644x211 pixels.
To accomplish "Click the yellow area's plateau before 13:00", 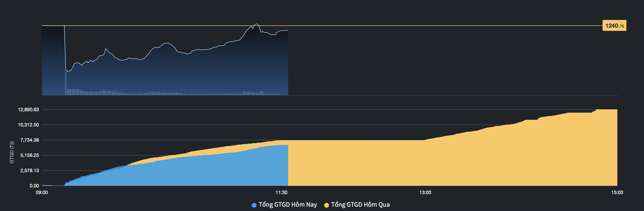I will pos(355,162).
